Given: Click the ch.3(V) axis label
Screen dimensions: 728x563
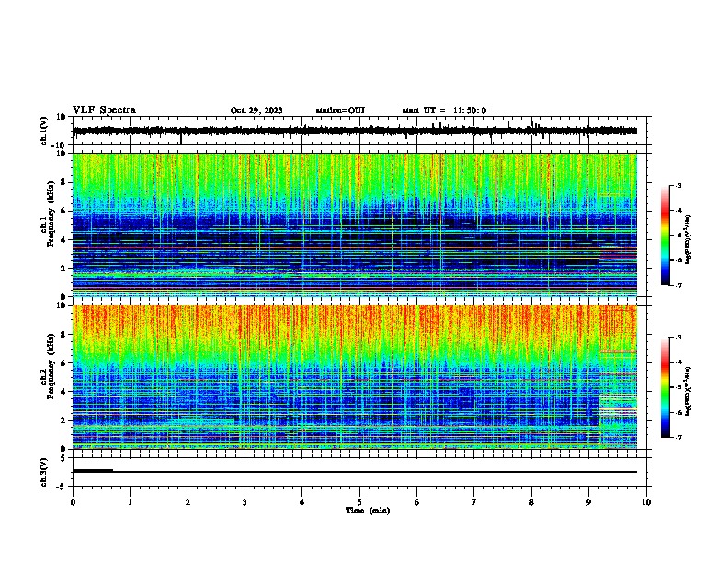Looking at the screenshot, I should 43,472.
